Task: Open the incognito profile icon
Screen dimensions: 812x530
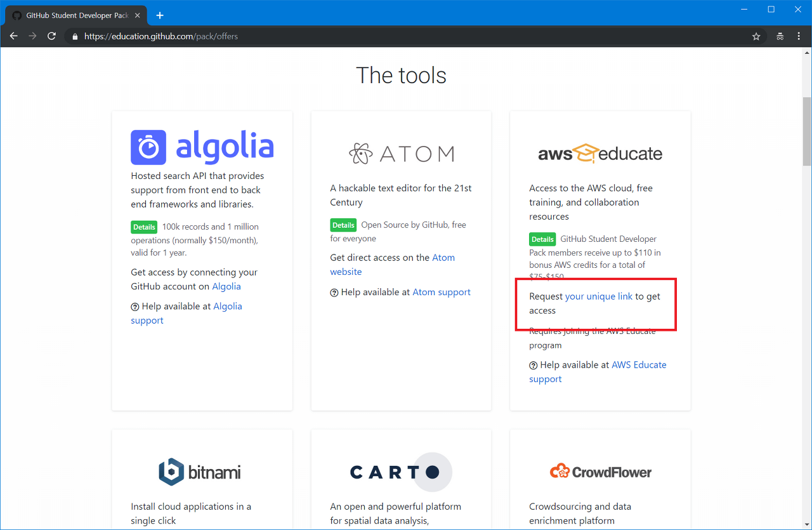Action: pyautogui.click(x=780, y=36)
